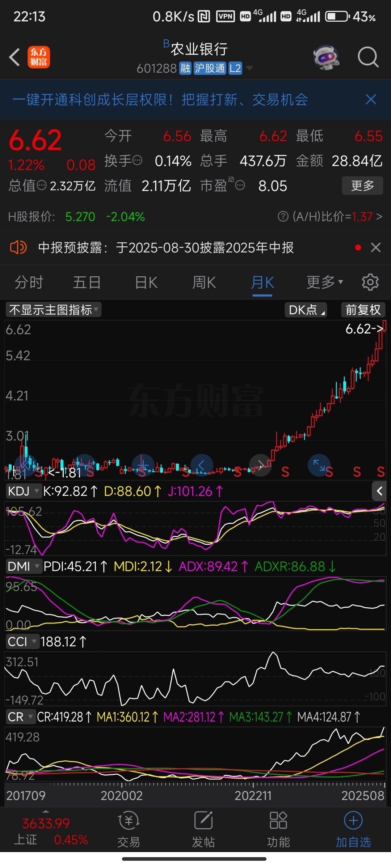Tap the monthly candlestick chart area
The height and width of the screenshot is (868, 391).
pos(195,400)
